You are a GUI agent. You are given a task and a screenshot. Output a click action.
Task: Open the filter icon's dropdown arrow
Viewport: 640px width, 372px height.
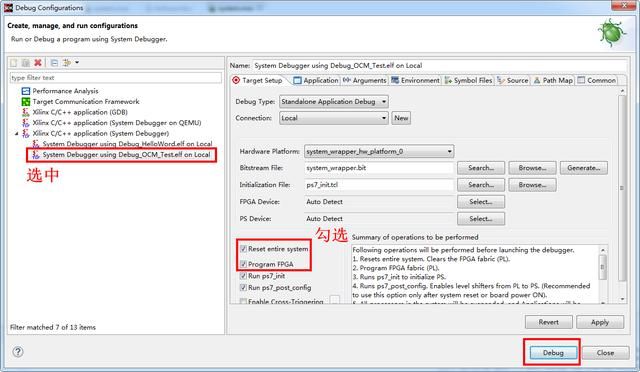77,62
